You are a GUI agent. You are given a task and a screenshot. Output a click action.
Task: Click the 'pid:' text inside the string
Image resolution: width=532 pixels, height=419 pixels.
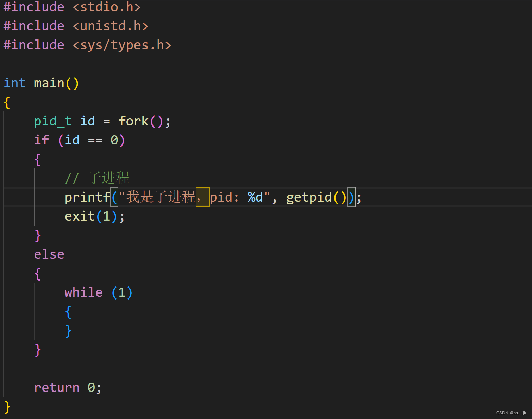click(x=224, y=197)
